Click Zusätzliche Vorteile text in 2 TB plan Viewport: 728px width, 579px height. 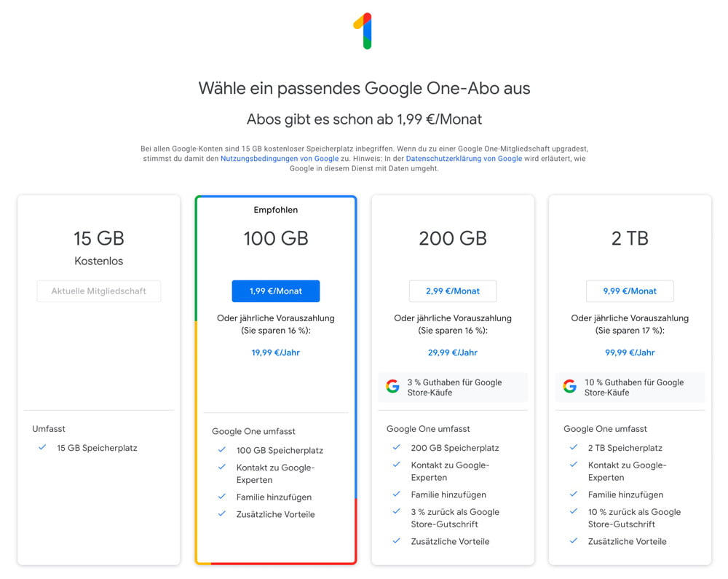click(x=628, y=541)
